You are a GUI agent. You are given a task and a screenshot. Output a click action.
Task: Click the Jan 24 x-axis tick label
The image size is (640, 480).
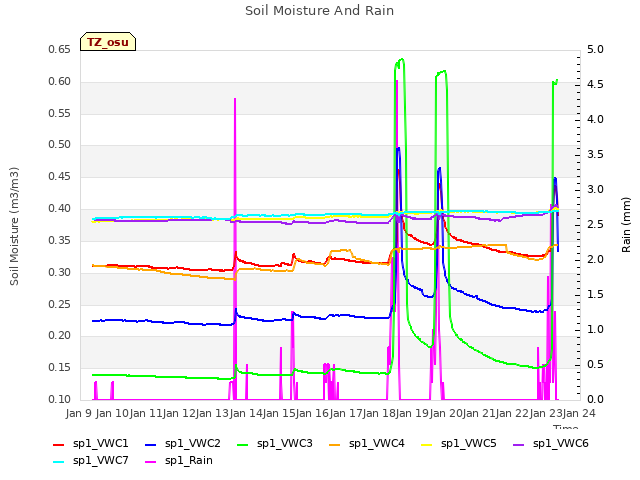pos(579,413)
